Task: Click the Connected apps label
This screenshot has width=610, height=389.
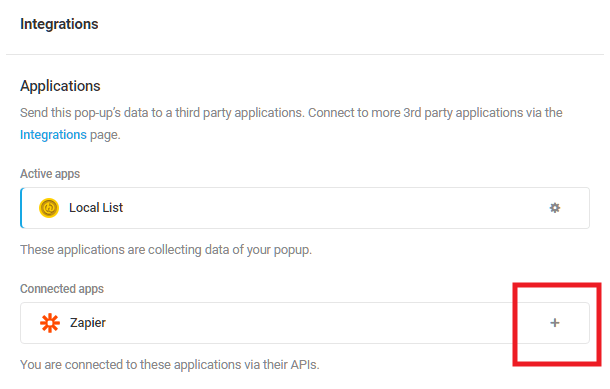Action: click(62, 289)
